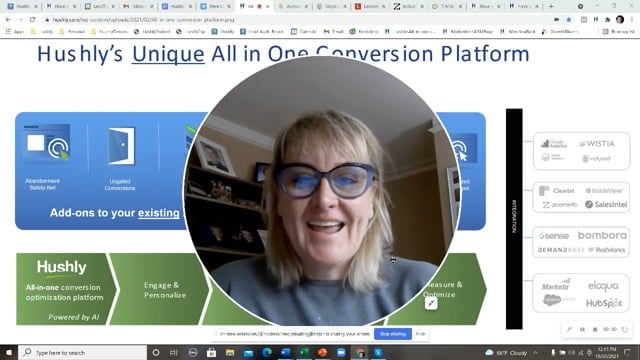Screen dimensions: 640x360
Task: Click the Stop sharing button
Action: point(393,334)
